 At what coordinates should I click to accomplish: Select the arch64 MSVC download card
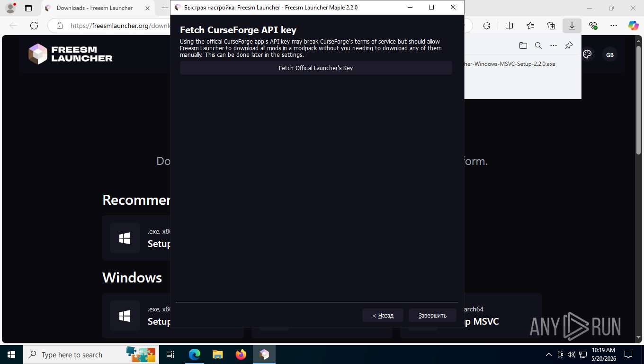[503, 316]
